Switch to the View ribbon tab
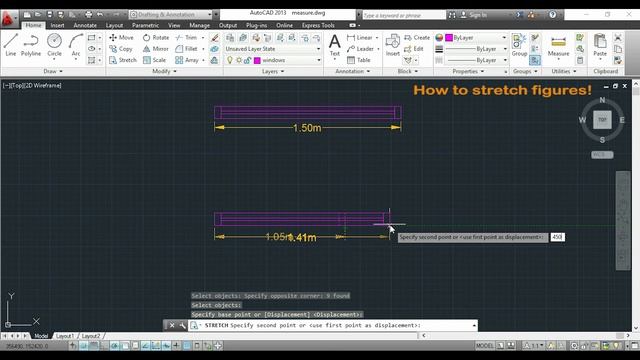This screenshot has height=360, width=640. (174, 25)
